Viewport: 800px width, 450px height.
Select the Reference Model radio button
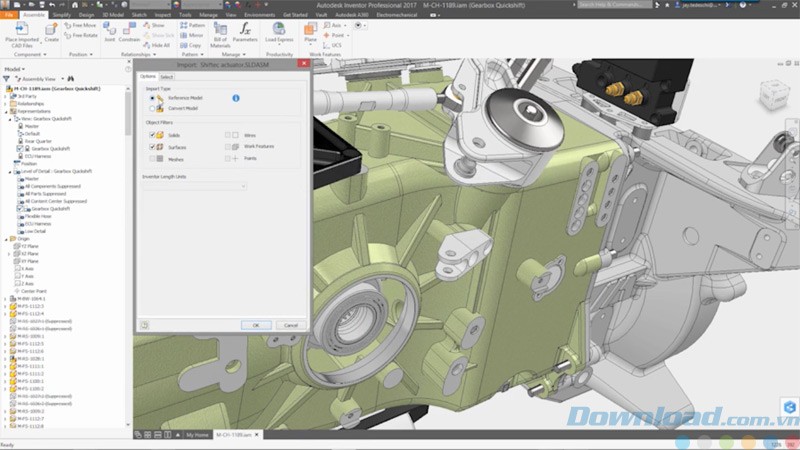pos(152,98)
